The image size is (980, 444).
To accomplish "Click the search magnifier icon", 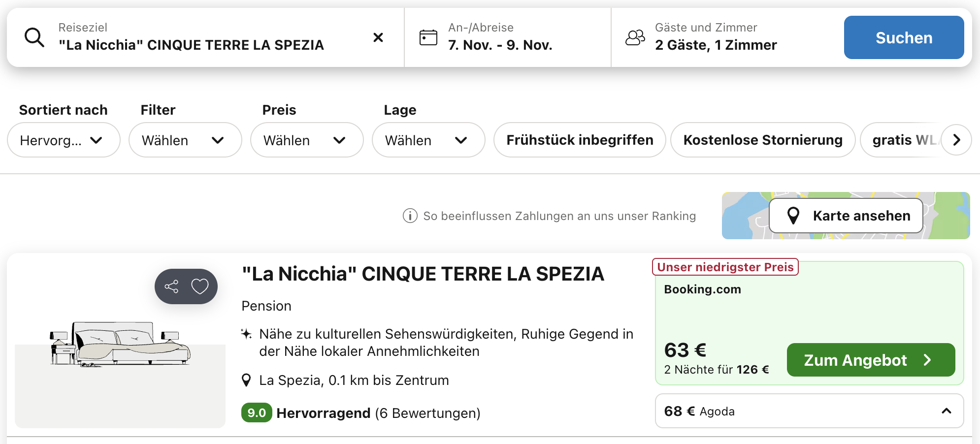I will [34, 37].
